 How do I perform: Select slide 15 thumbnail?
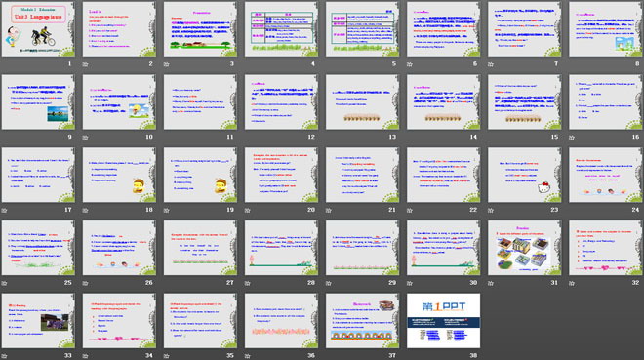[x=525, y=102]
